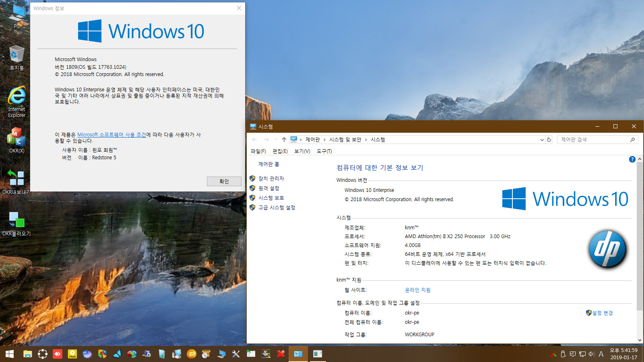644x362 pixels.
Task: Click 설정 변경 for computer name
Action: [x=602, y=313]
